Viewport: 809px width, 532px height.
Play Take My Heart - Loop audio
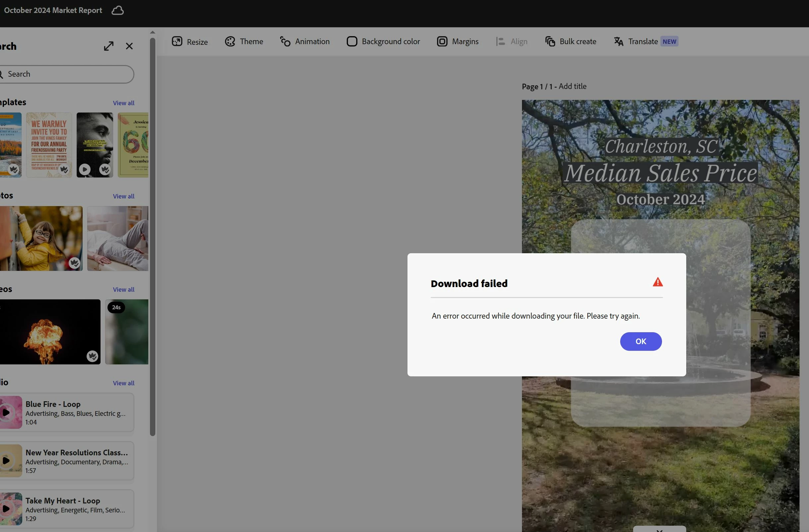6,509
